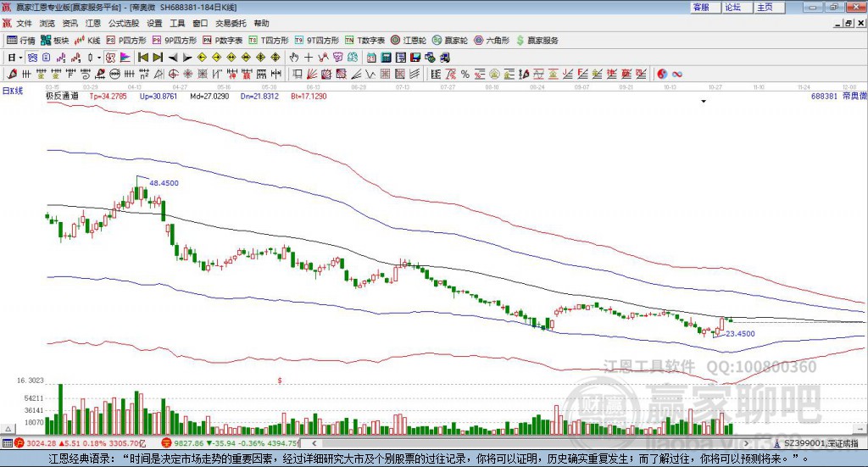Open the 板块 sector view
The height and width of the screenshot is (467, 868).
point(55,40)
